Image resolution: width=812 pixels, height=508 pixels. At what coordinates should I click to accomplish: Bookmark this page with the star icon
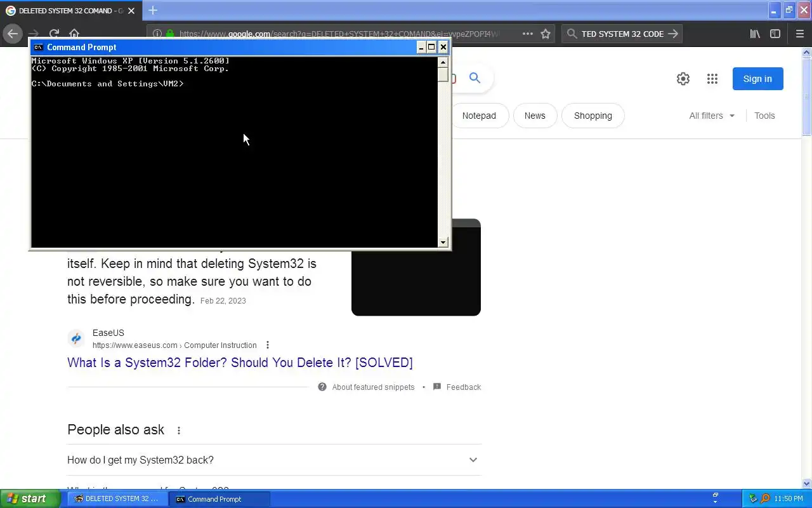546,34
